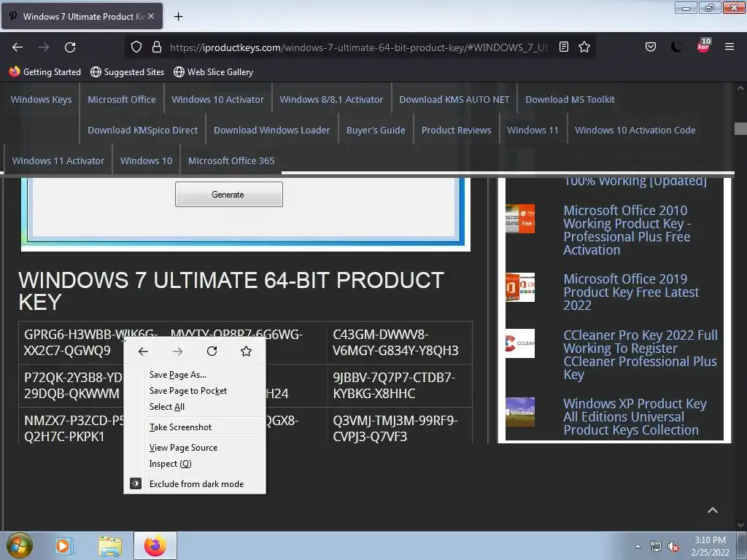Open the Firefox hamburger menu
Screen dimensions: 747x560
click(x=729, y=47)
